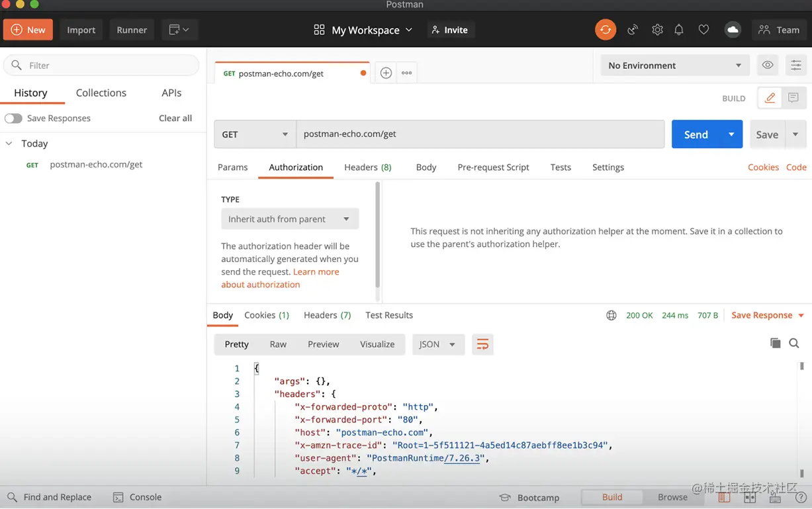Open keyboard shortcuts icon
The image size is (812, 509).
[x=775, y=497]
